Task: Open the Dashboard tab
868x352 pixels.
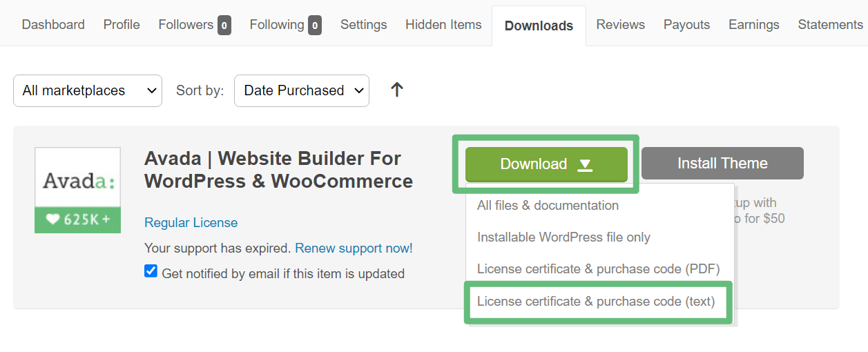Action: pos(53,25)
